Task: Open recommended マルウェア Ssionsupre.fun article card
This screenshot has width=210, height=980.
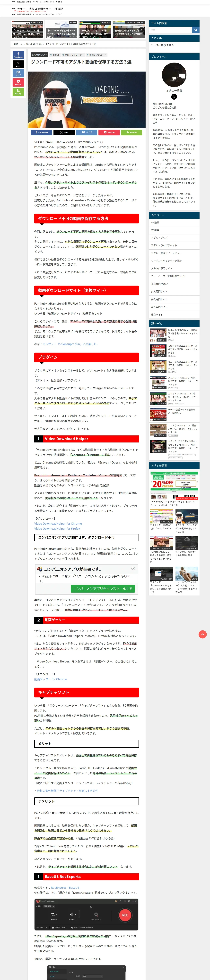Action: (161, 580)
